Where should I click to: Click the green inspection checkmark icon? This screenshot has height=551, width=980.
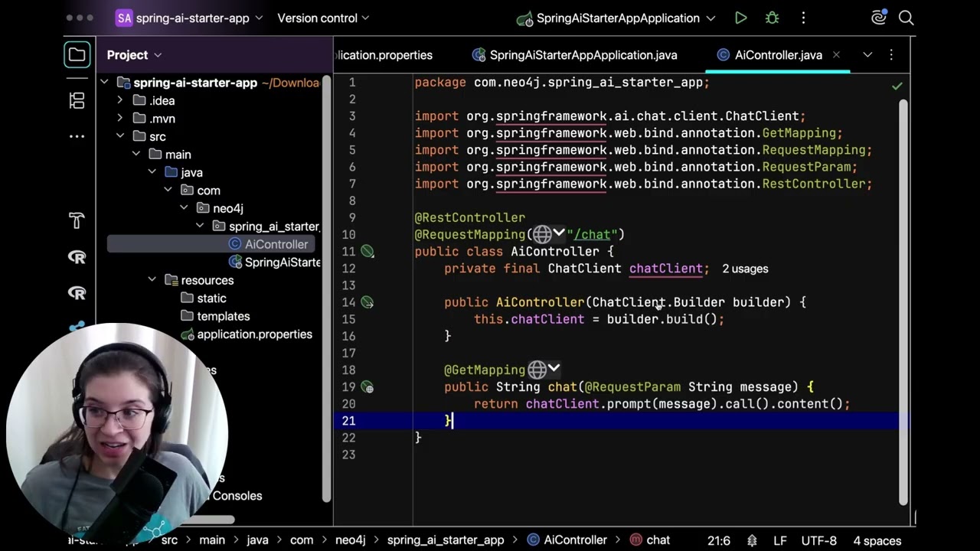pyautogui.click(x=897, y=86)
